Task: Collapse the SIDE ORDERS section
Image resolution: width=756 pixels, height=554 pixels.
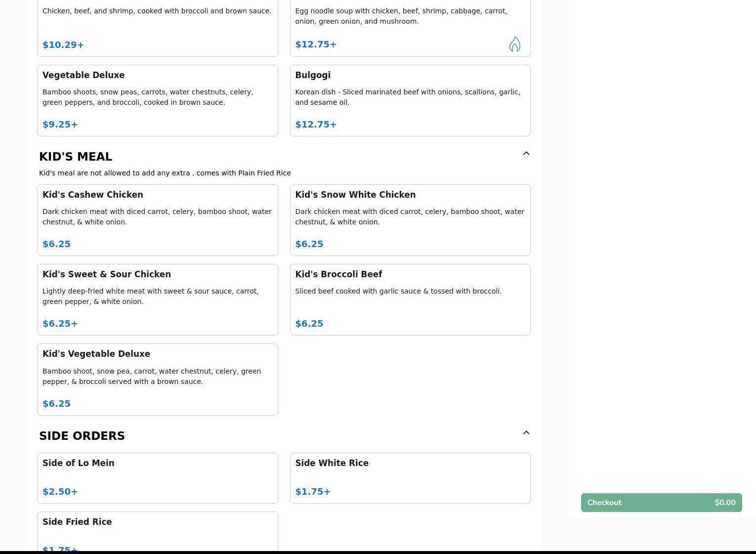Action: pos(526,433)
